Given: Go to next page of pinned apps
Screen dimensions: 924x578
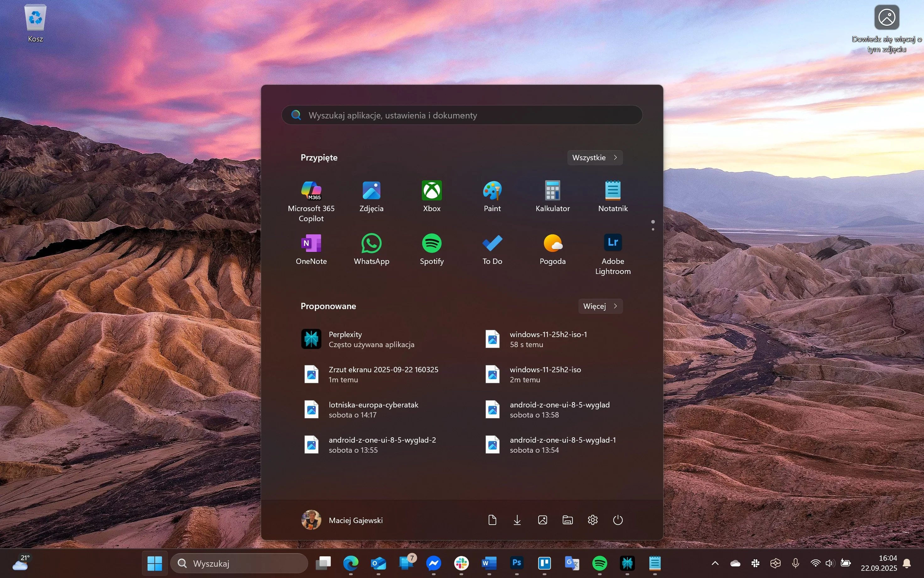Looking at the screenshot, I should (x=653, y=229).
